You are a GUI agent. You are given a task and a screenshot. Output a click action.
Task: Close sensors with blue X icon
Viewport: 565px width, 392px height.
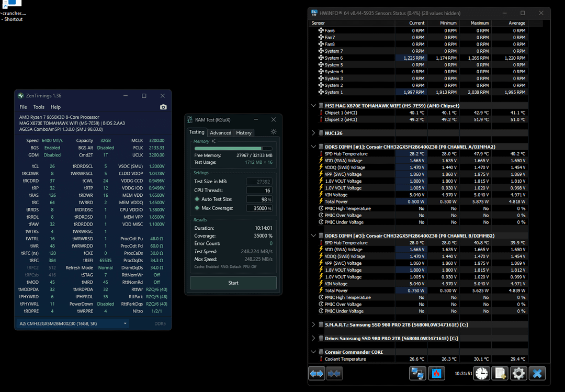click(537, 374)
